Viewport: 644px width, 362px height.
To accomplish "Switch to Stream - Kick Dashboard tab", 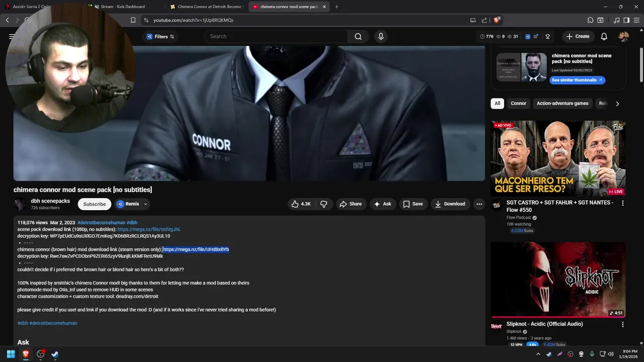I will click(123, 7).
